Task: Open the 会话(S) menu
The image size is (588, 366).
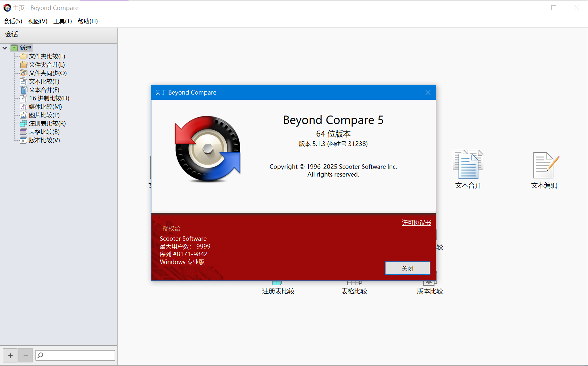Action: point(13,21)
